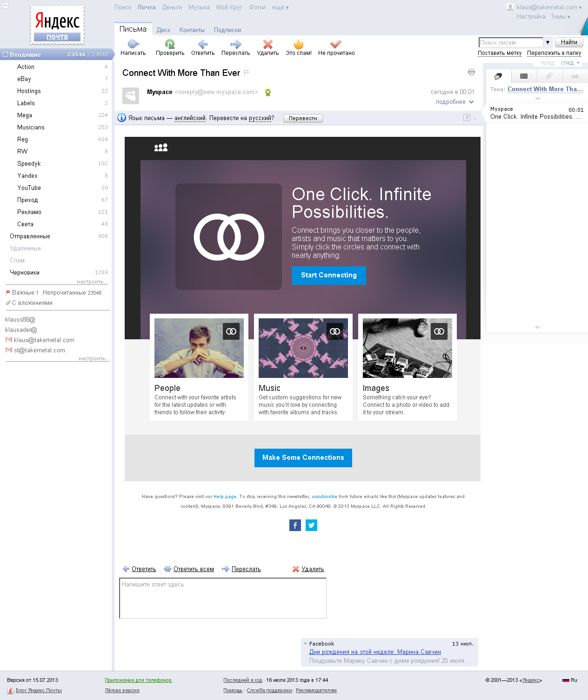Open Фотки in top service menu
The width and height of the screenshot is (588, 700).
click(x=257, y=7)
